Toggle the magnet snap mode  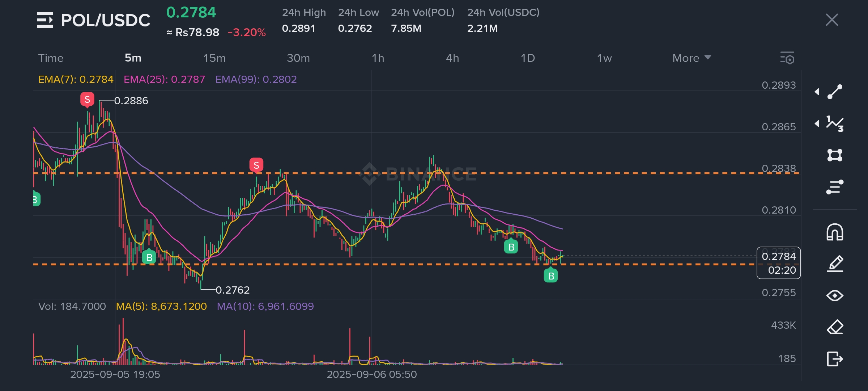tap(835, 232)
